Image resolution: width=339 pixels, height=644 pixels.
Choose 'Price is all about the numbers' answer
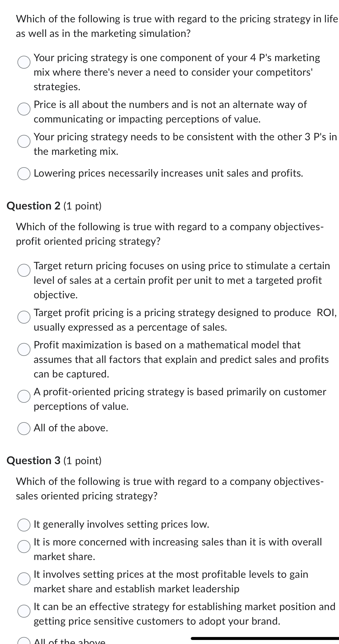coord(24,109)
